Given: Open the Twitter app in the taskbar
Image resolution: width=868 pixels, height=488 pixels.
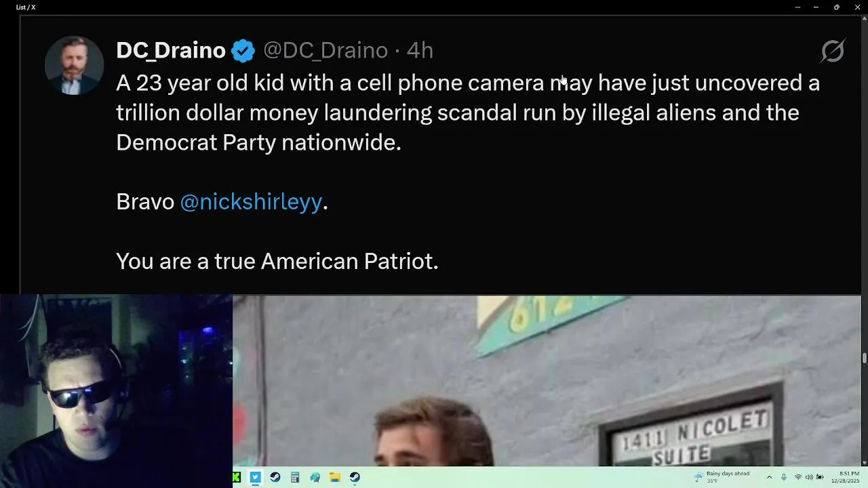Looking at the screenshot, I should pyautogui.click(x=255, y=477).
